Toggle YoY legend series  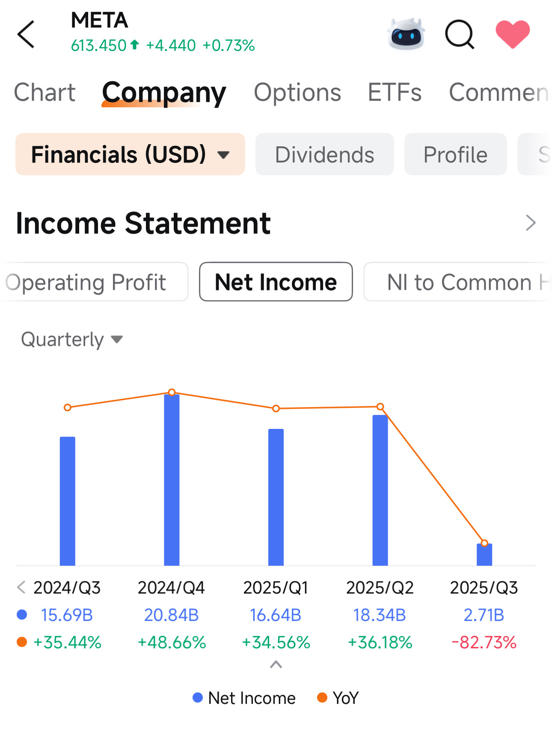pyautogui.click(x=338, y=698)
